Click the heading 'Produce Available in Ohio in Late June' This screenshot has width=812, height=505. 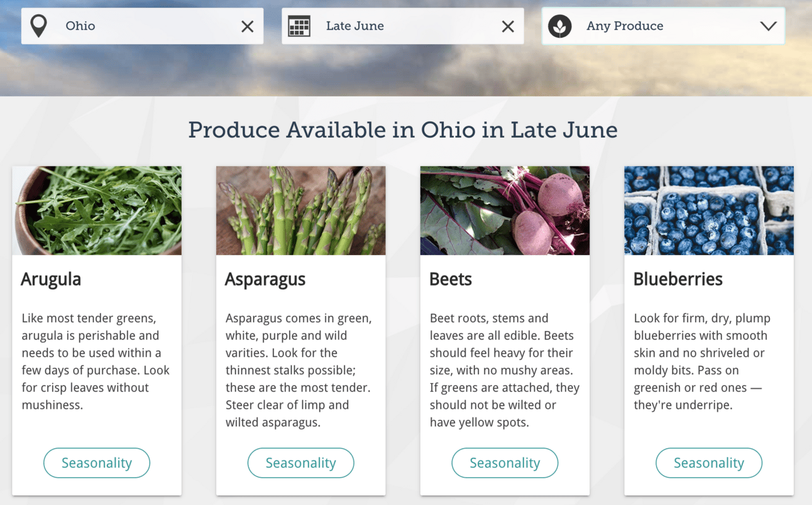(x=403, y=130)
